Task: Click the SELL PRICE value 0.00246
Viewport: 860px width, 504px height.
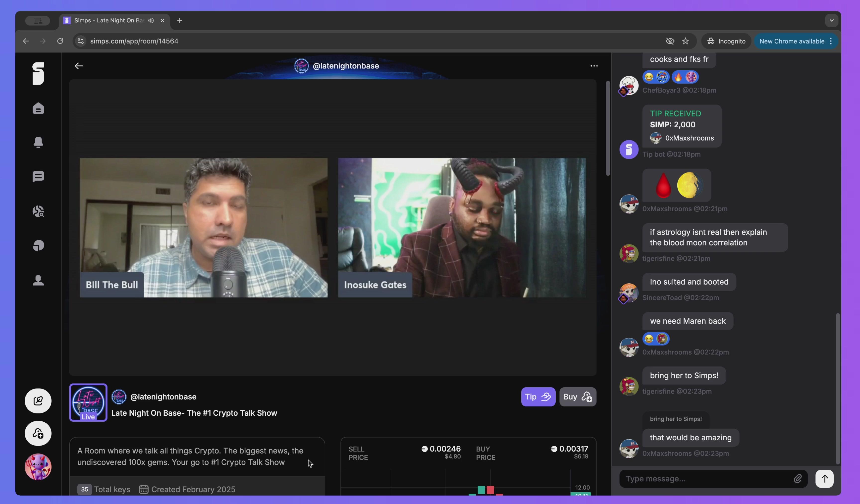Action: [x=445, y=449]
